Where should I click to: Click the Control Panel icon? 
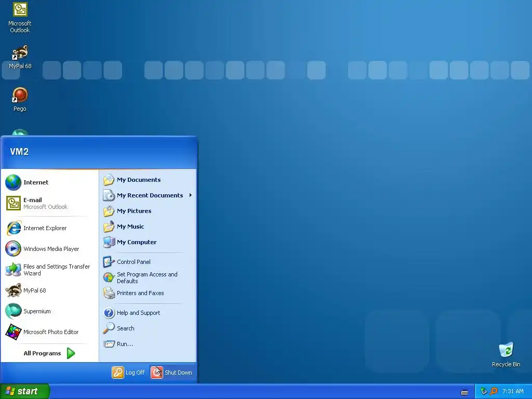[109, 262]
